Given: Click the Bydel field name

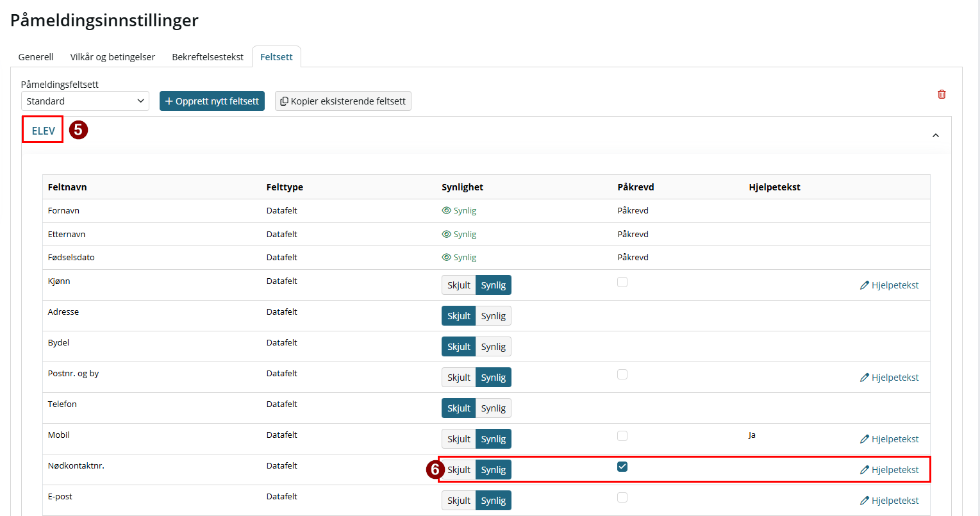Looking at the screenshot, I should (x=58, y=342).
